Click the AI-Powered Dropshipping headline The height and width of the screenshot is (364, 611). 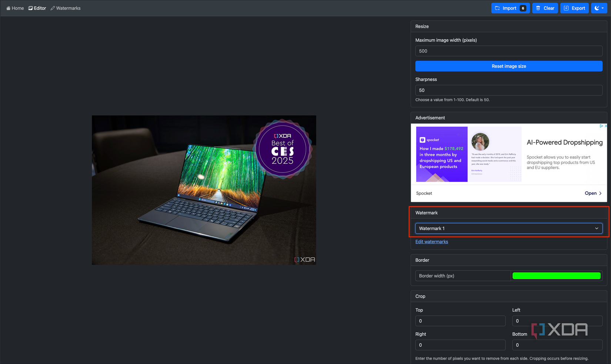coord(565,143)
